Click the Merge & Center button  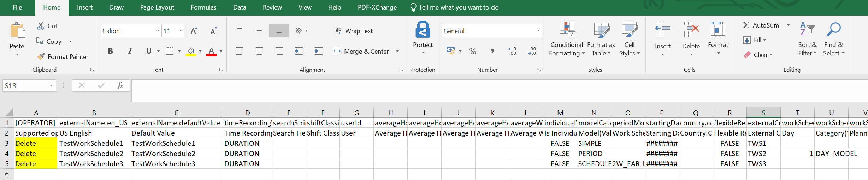(361, 51)
